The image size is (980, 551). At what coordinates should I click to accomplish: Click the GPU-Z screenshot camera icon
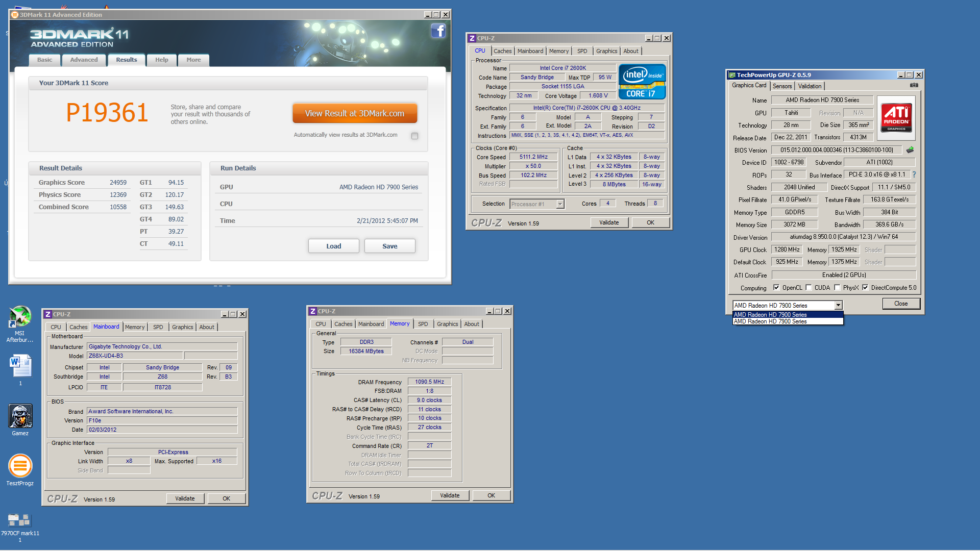coord(914,85)
